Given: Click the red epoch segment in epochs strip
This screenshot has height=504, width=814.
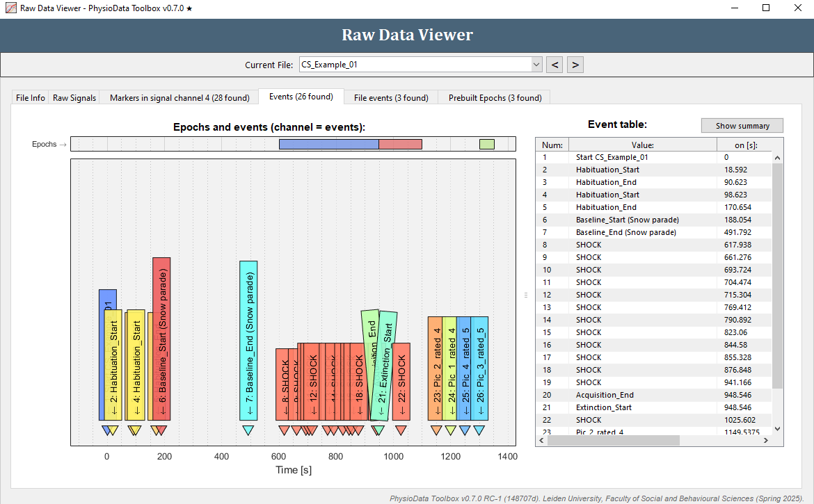Looking at the screenshot, I should (401, 144).
